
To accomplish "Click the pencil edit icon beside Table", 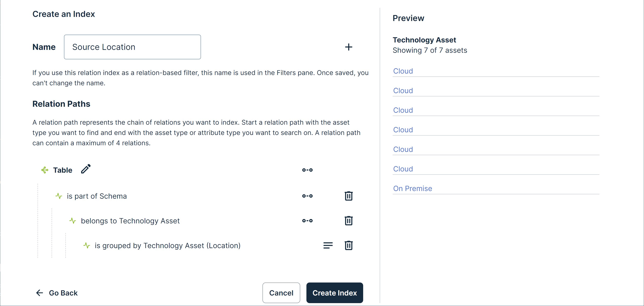I will tap(86, 169).
